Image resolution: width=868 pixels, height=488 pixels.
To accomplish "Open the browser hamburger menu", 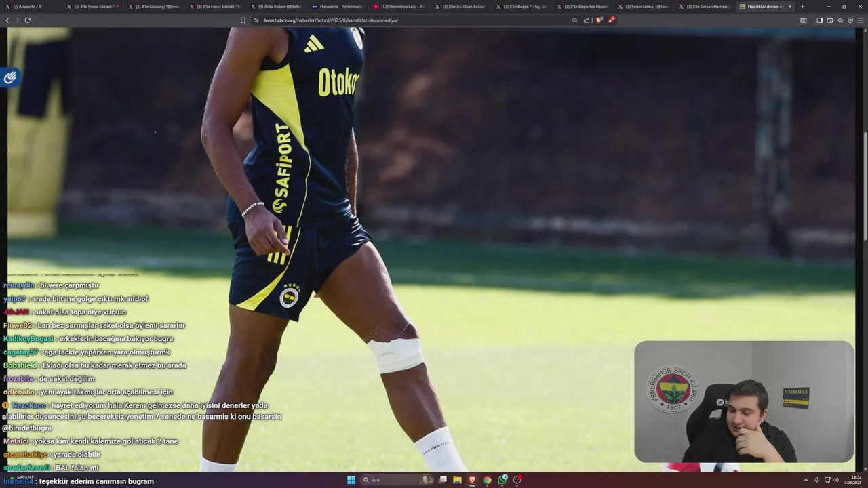I will coord(861,20).
